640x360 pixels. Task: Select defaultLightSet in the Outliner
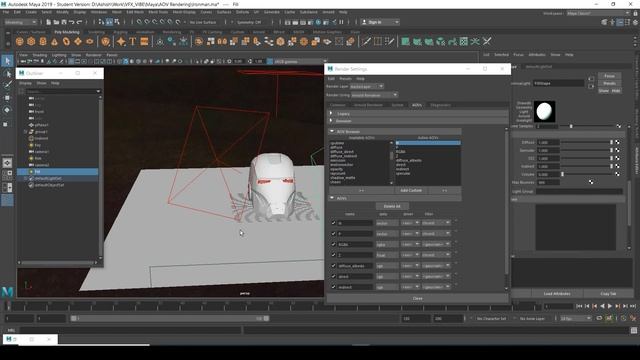point(48,178)
